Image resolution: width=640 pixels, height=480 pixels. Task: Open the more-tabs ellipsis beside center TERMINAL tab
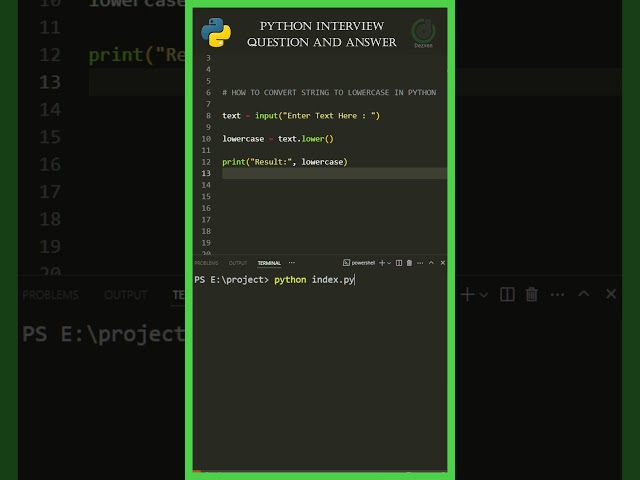coord(291,263)
